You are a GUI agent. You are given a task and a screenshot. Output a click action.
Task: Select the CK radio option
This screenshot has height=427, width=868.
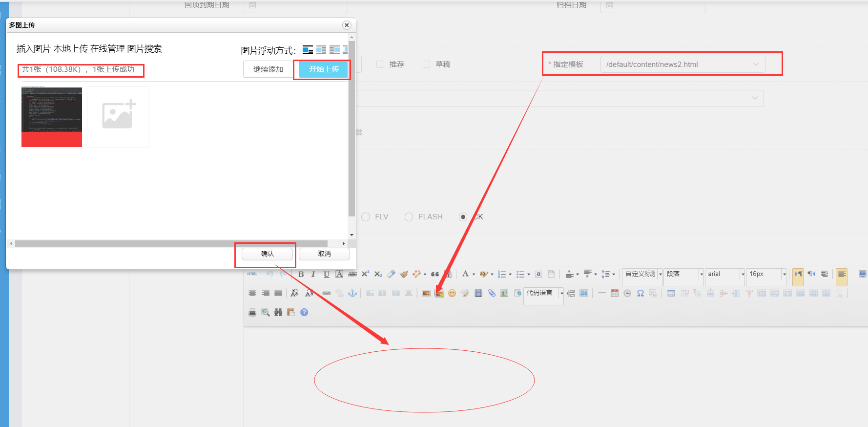tap(463, 217)
